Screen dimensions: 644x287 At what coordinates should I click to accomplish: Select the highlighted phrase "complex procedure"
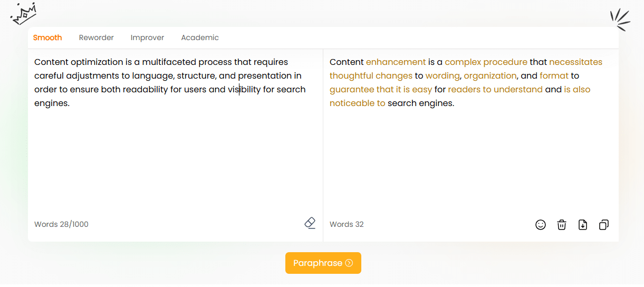pyautogui.click(x=486, y=62)
